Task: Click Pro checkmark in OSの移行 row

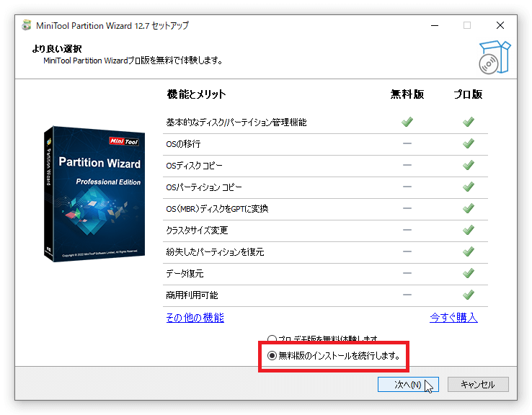Action: [469, 143]
